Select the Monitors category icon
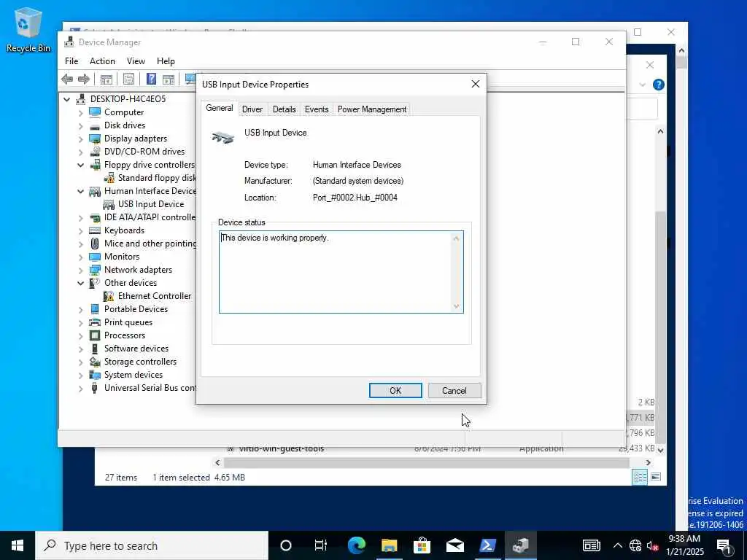 coord(95,257)
